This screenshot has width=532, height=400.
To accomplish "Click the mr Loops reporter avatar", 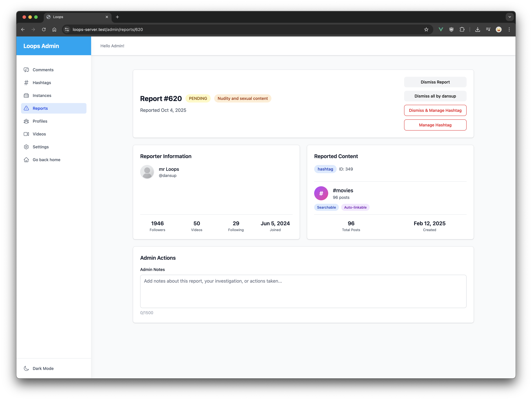I will click(147, 172).
